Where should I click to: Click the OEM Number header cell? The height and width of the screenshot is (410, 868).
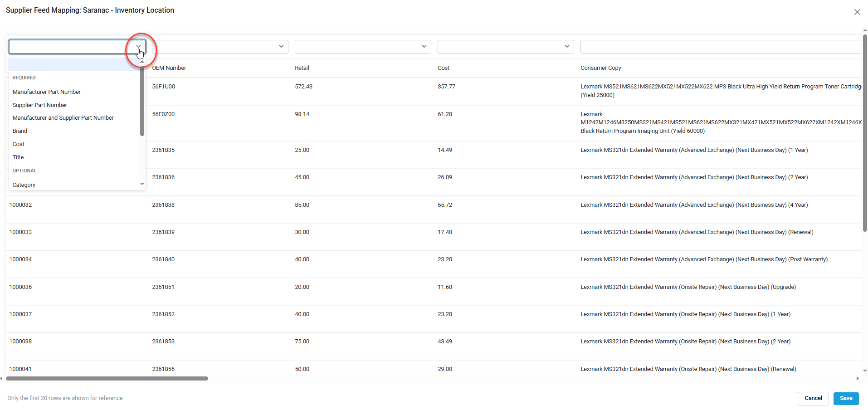pos(169,68)
